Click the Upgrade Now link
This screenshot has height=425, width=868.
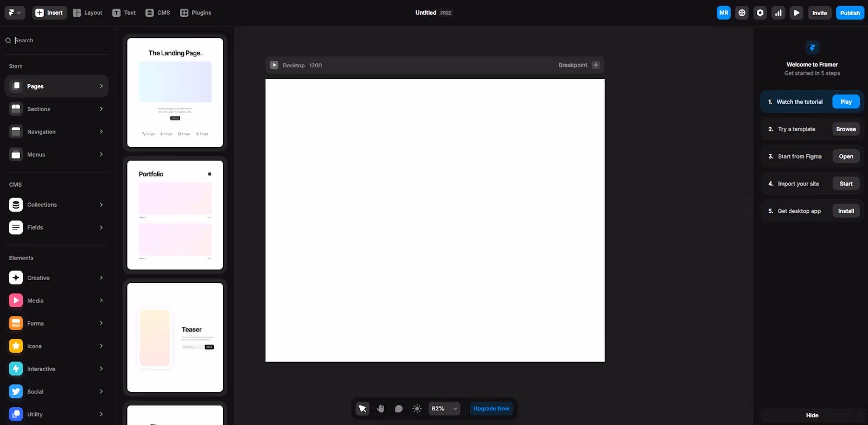492,408
